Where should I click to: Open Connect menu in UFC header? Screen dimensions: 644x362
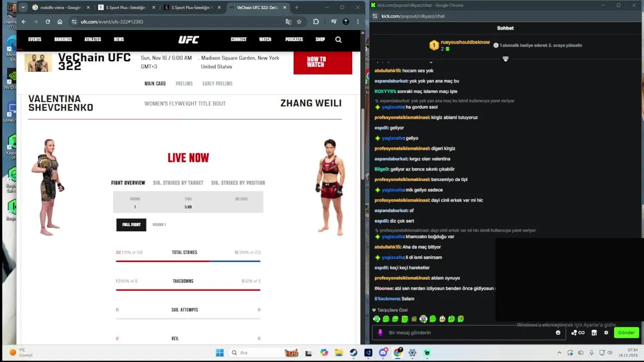[x=238, y=39]
